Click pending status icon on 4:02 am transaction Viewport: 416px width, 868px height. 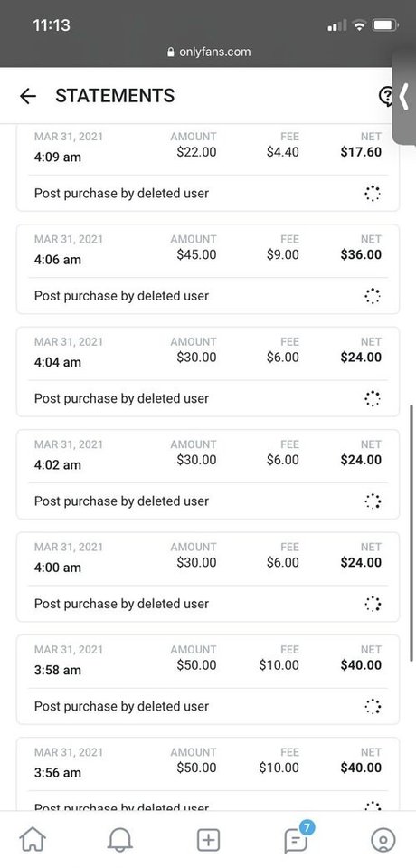point(373,501)
